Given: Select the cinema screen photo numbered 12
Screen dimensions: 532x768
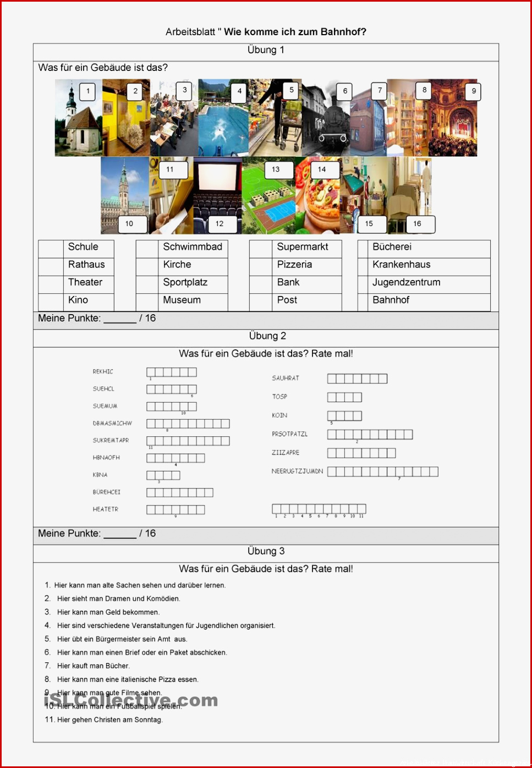Looking at the screenshot, I should tap(217, 195).
